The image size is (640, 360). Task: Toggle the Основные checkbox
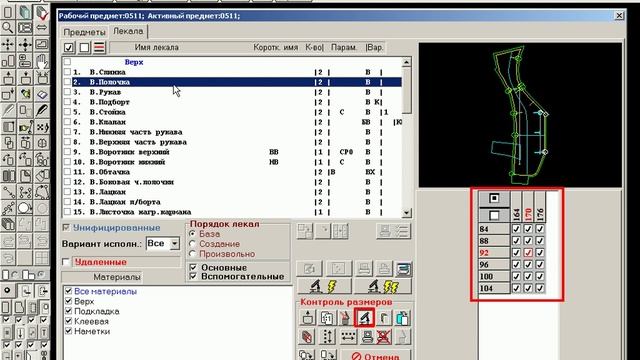(x=193, y=267)
